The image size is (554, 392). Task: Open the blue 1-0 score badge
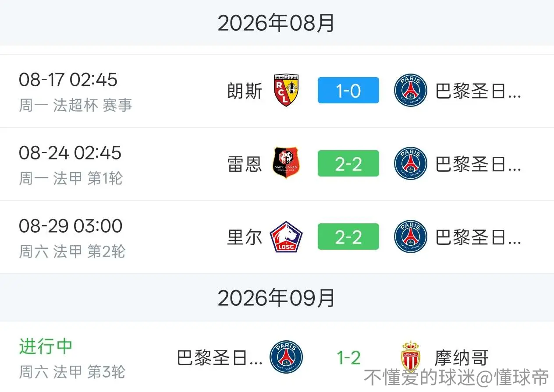tap(348, 91)
